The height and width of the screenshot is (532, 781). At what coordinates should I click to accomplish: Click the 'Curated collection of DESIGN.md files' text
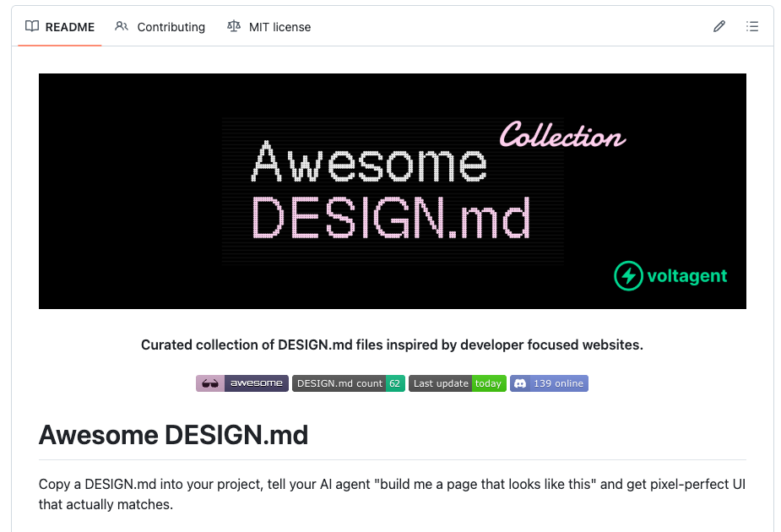click(392, 345)
